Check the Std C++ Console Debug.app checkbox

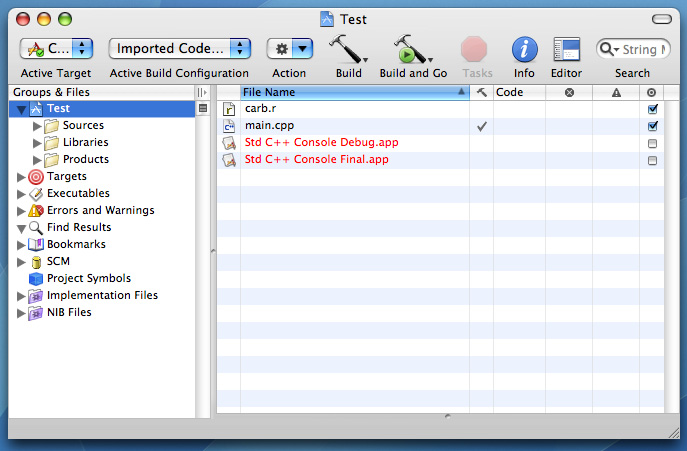(653, 143)
